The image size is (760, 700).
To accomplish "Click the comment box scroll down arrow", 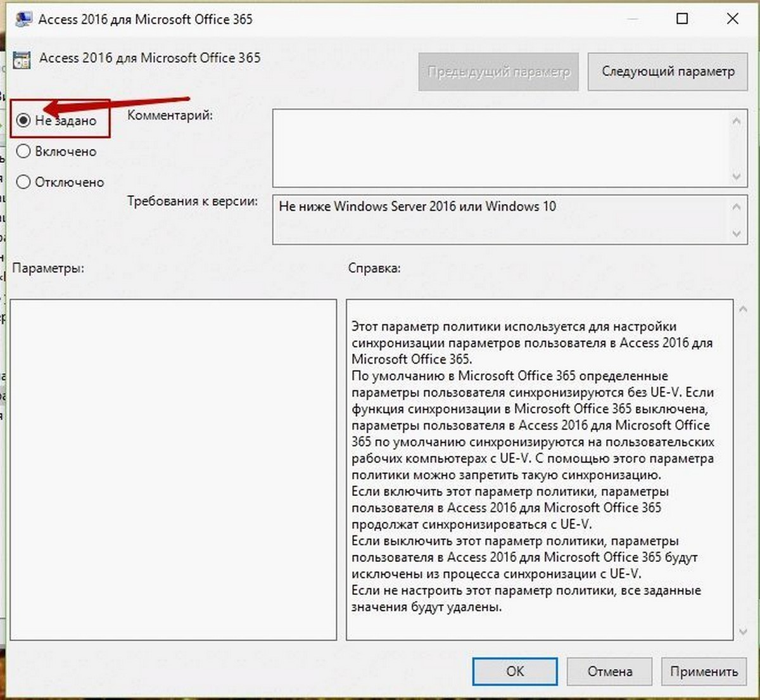I will tap(736, 176).
